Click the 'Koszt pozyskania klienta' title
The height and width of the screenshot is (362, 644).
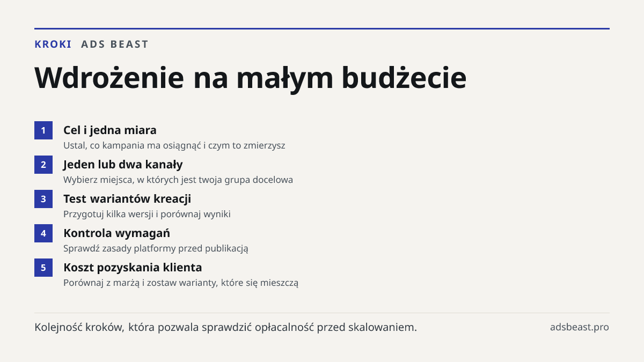133,268
